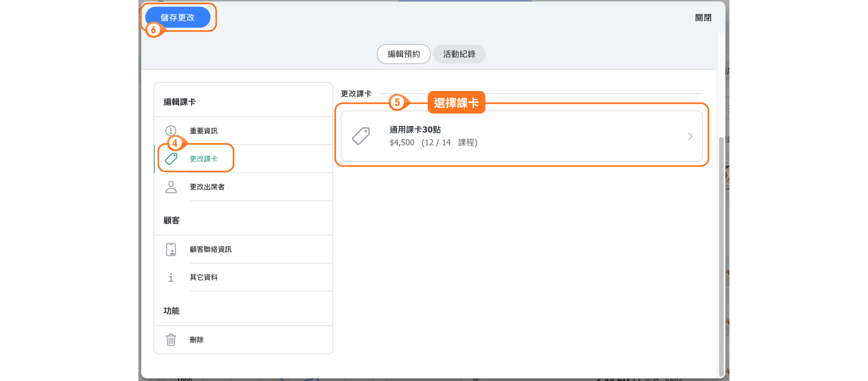This screenshot has width=868, height=381.
Task: Switch to the 編輯預約 tab
Action: 403,54
